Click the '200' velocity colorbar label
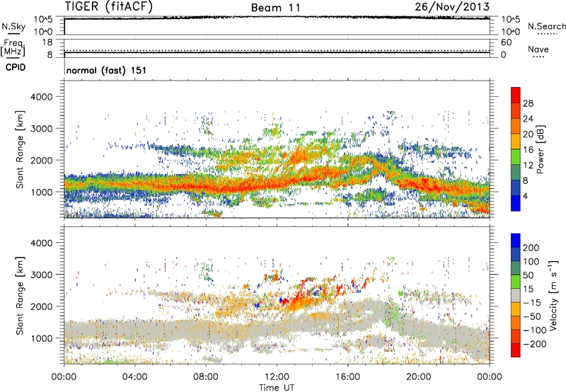 tap(531, 248)
